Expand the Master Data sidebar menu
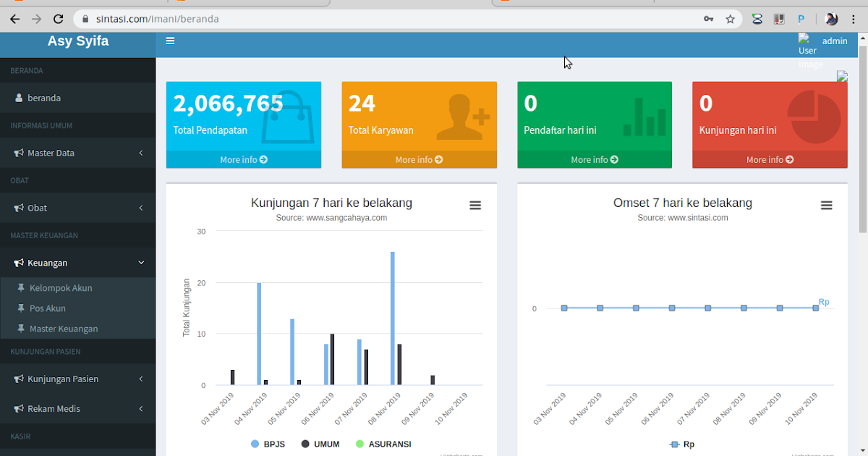Screen dimensions: 868x456 tap(77, 153)
